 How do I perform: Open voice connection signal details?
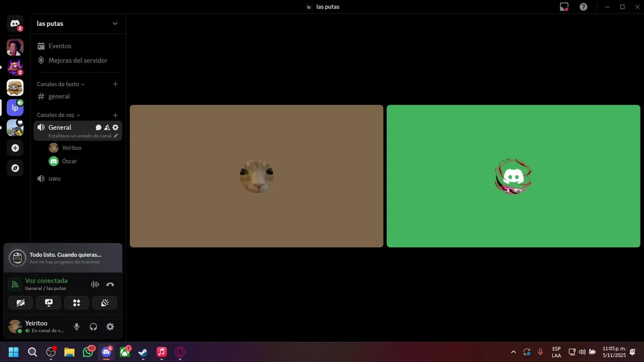(15, 285)
